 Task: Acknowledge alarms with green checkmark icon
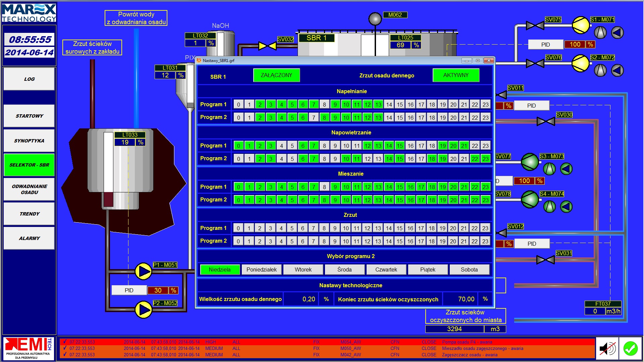point(630,349)
